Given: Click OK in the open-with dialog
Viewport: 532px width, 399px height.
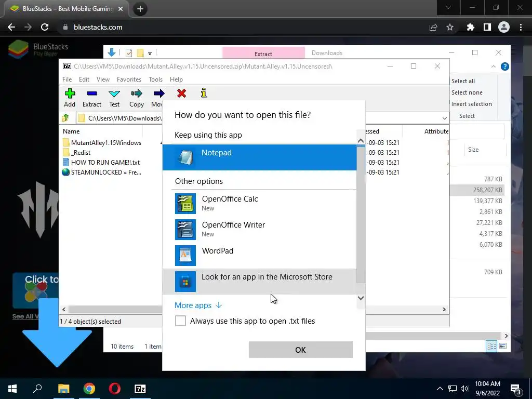Looking at the screenshot, I should click(x=301, y=350).
